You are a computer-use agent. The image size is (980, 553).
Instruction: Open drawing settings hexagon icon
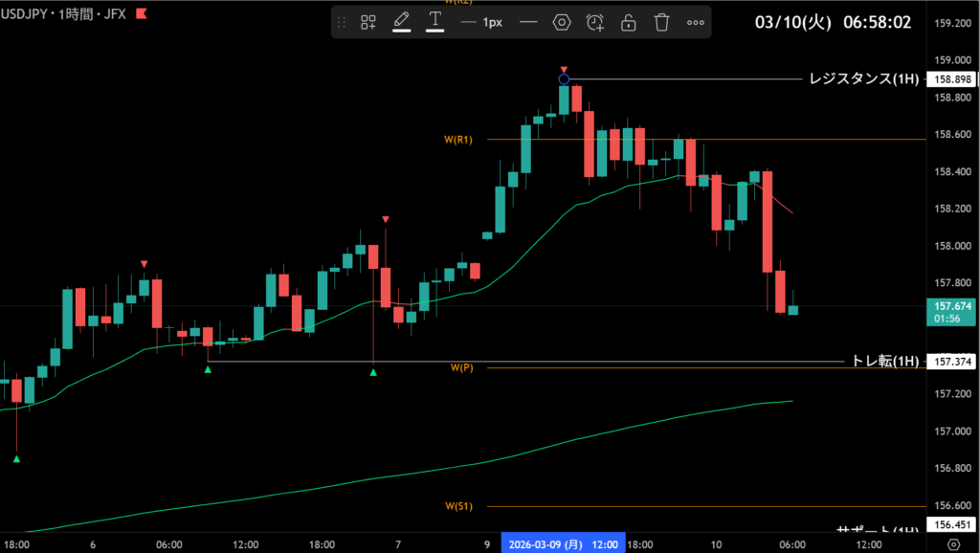coord(562,22)
